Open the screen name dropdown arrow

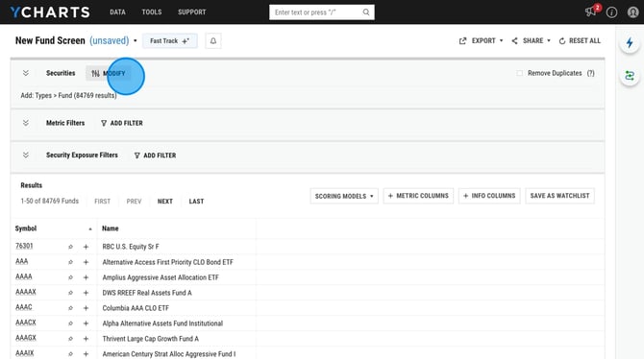point(136,40)
